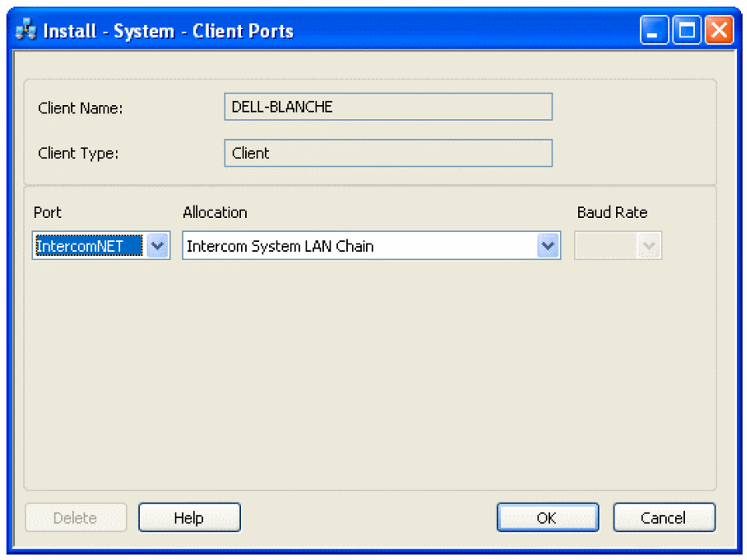Click the Client Name field showing DELL-BLANCHE

pyautogui.click(x=388, y=107)
